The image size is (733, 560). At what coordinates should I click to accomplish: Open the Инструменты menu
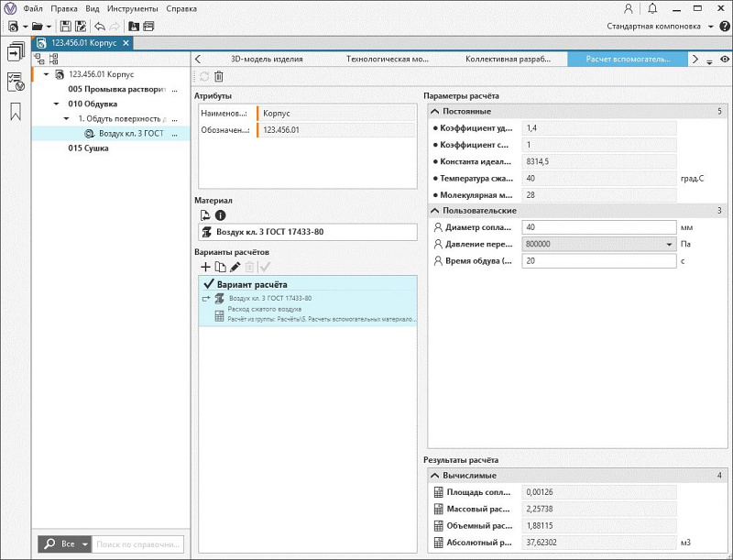[132, 8]
